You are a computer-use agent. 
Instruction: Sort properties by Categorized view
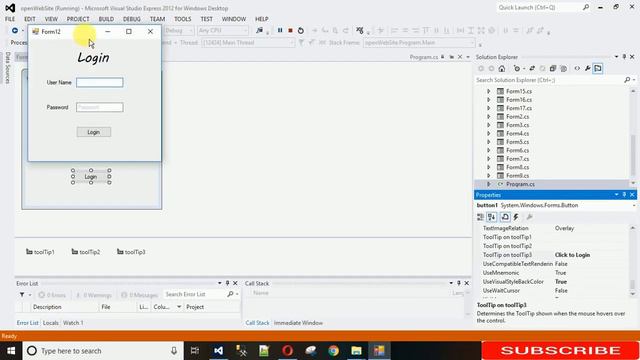tap(480, 217)
